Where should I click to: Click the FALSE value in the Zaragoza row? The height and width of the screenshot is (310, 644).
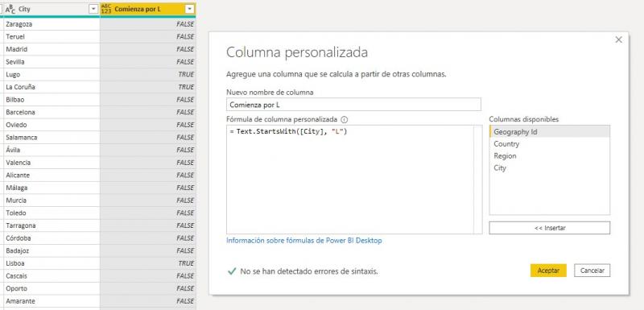tap(185, 24)
